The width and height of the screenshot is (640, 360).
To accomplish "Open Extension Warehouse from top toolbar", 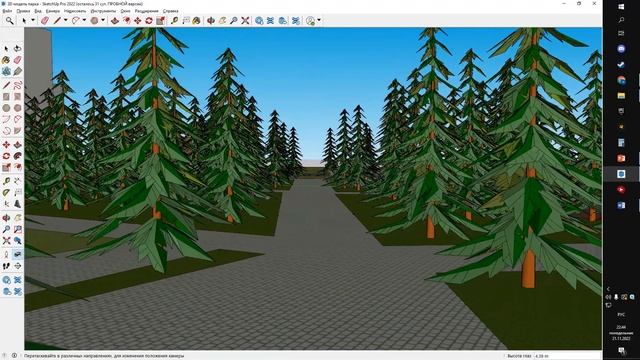I will pos(271,20).
